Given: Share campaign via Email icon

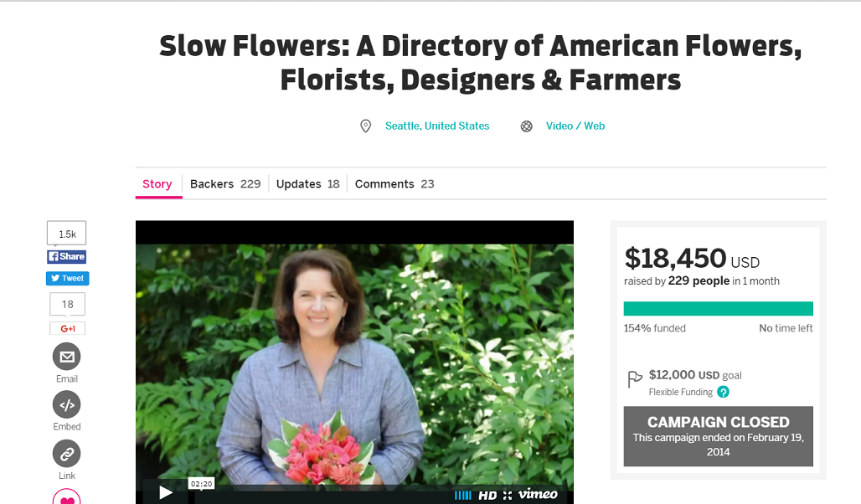Looking at the screenshot, I should (66, 357).
